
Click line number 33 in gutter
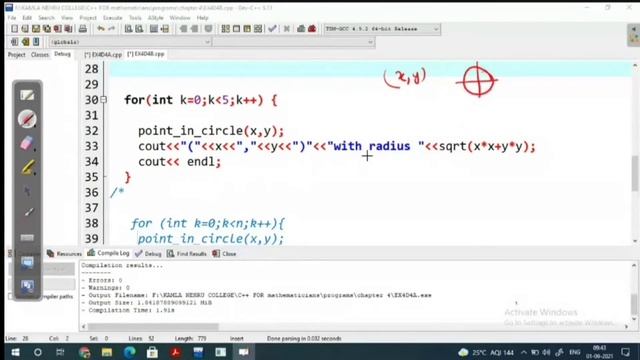(92, 146)
